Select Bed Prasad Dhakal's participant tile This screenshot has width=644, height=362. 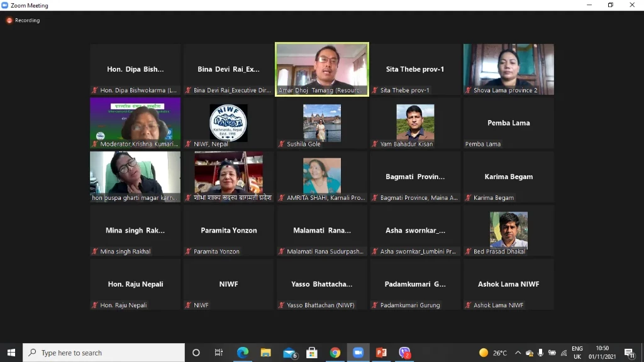point(508,230)
